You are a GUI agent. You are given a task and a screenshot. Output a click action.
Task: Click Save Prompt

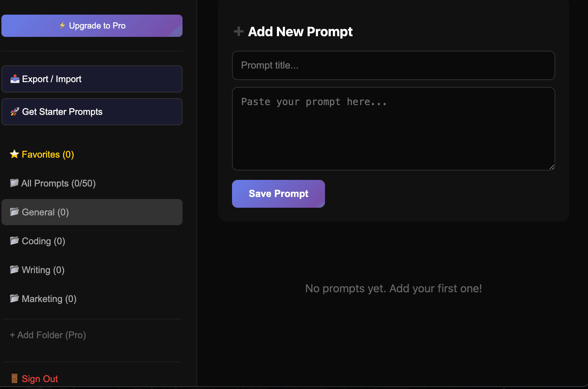click(x=278, y=193)
